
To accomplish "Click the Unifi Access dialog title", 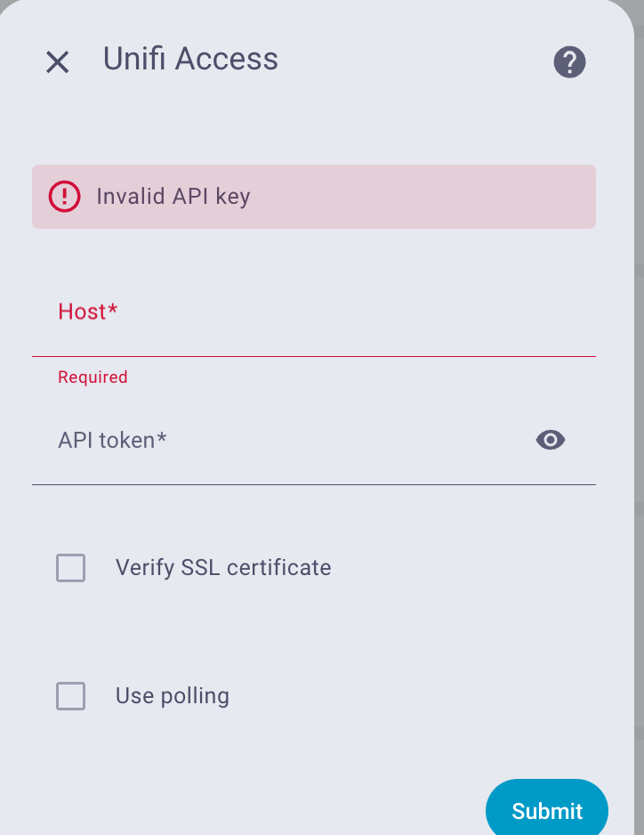I will pos(190,59).
